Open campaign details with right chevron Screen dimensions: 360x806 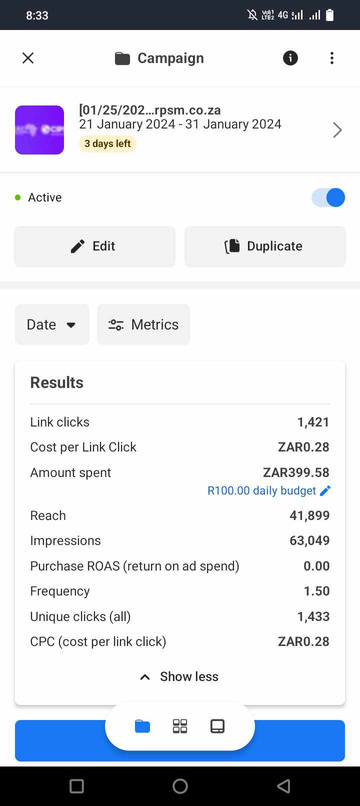click(x=337, y=130)
